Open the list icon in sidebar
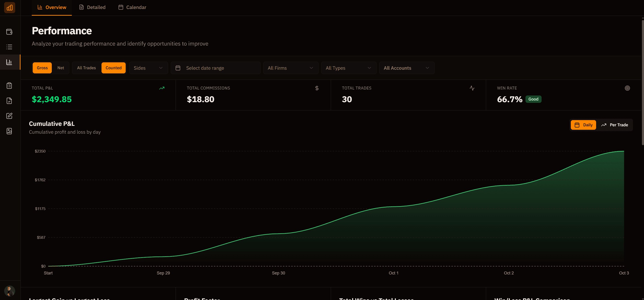The height and width of the screenshot is (300, 644). 9,47
